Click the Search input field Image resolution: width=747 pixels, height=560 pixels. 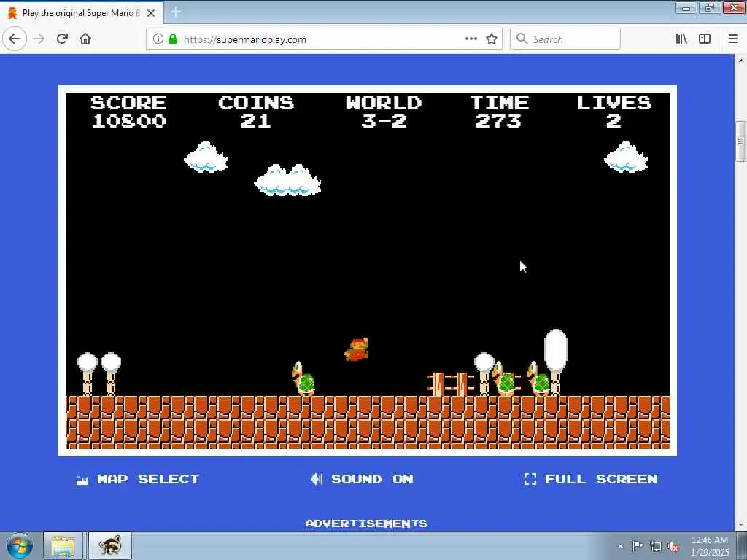click(x=565, y=39)
